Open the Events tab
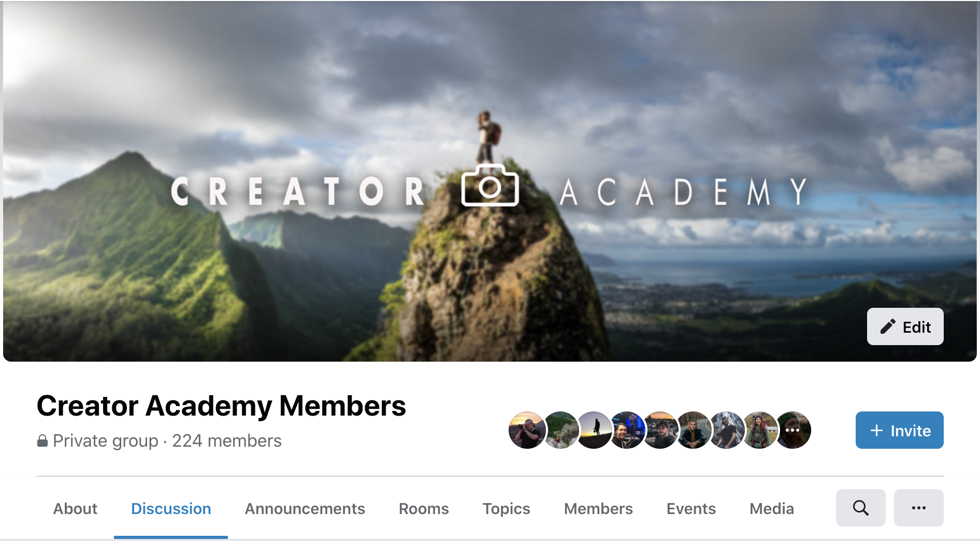 pyautogui.click(x=691, y=508)
